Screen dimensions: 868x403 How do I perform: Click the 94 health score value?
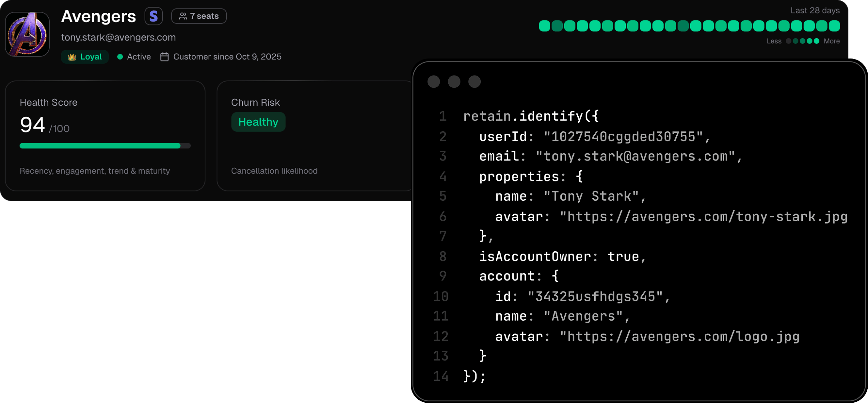(32, 125)
